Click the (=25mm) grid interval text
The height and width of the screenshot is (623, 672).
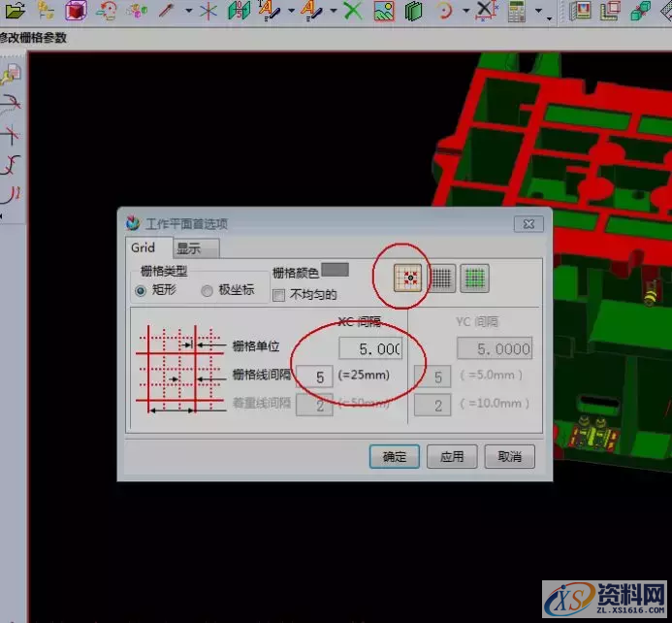(364, 376)
